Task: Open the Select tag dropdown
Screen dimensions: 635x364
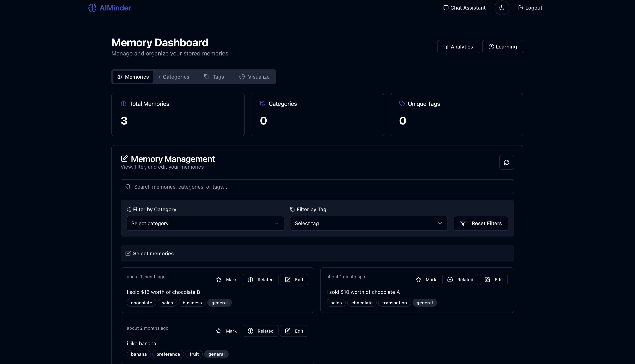Action: coord(368,223)
